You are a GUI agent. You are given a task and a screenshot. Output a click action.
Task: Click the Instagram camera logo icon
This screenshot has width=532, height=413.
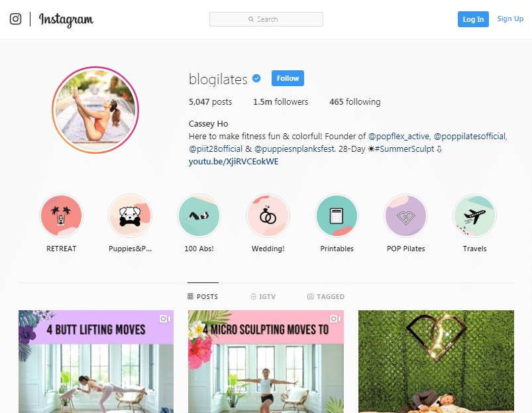point(15,19)
